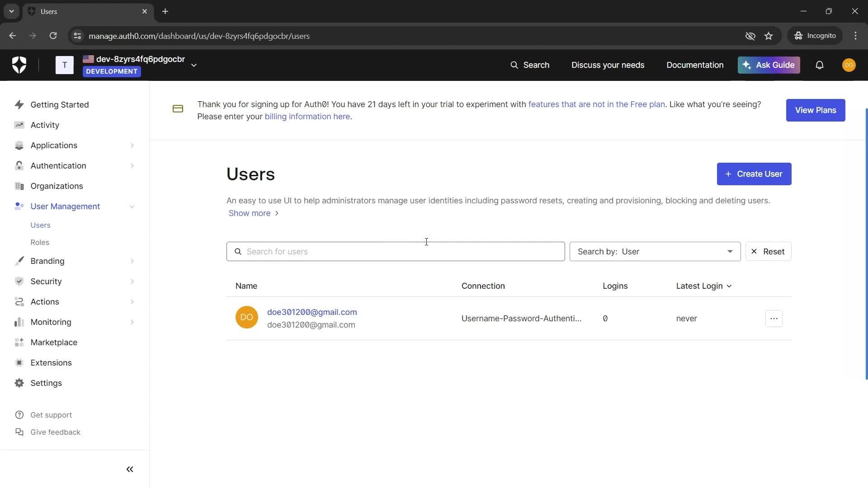
Task: Expand the Applications submenu chevron
Action: (x=132, y=145)
